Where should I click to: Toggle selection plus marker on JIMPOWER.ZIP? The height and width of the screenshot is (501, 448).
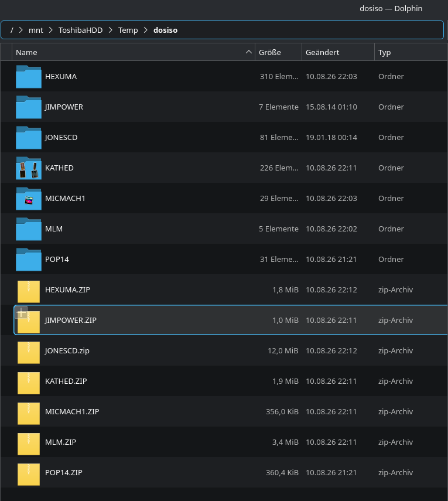(22, 312)
